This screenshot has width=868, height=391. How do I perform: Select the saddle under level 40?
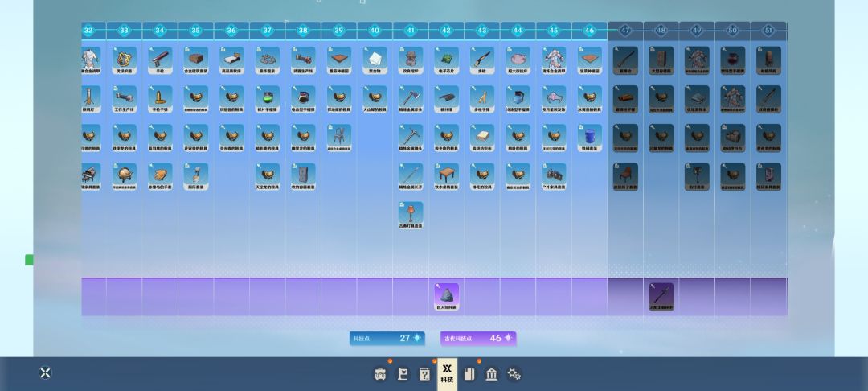[x=375, y=99]
